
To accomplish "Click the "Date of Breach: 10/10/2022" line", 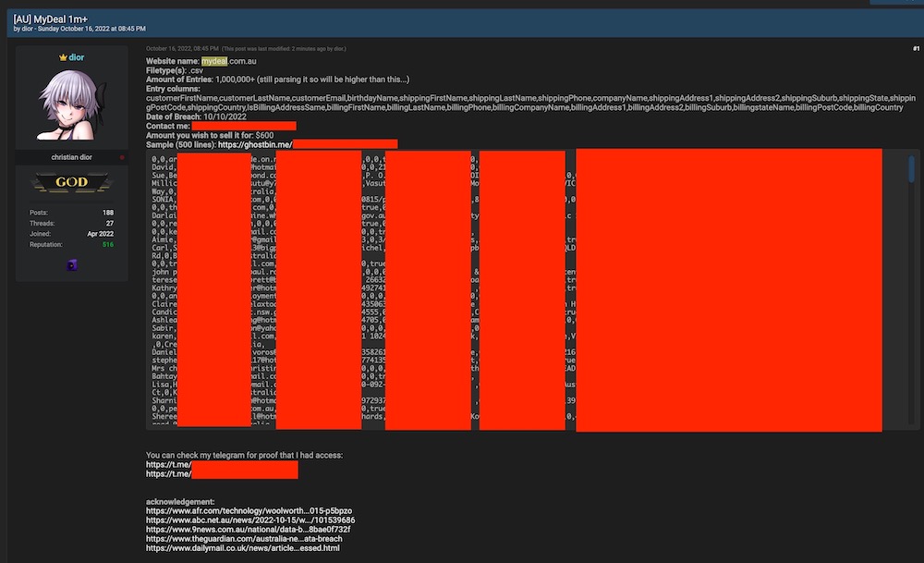I will [x=196, y=116].
